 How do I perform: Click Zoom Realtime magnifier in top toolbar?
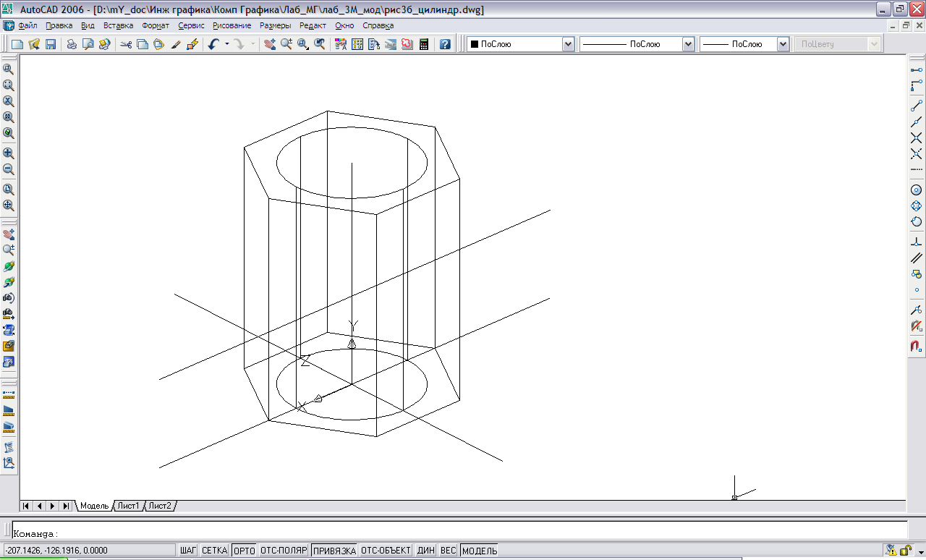[x=286, y=44]
